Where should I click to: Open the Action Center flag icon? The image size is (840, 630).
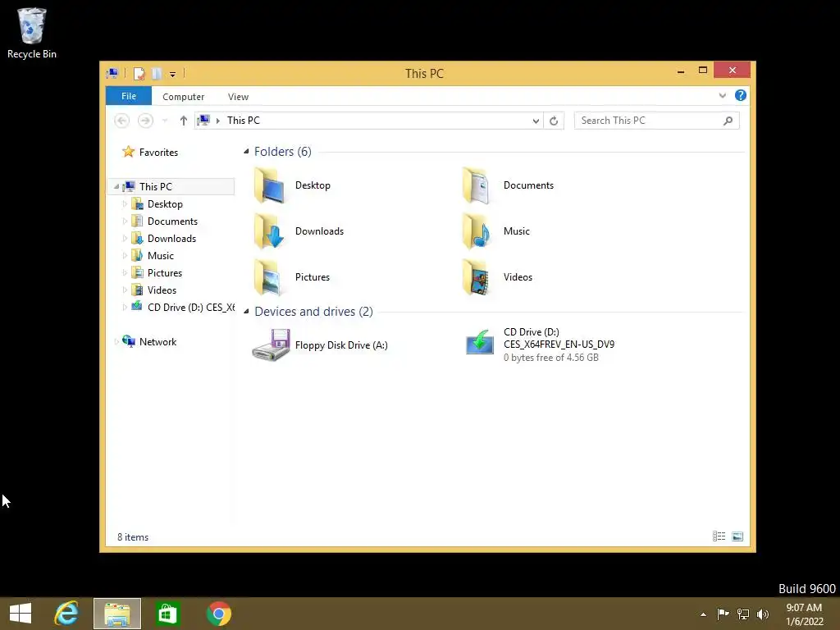pos(723,614)
